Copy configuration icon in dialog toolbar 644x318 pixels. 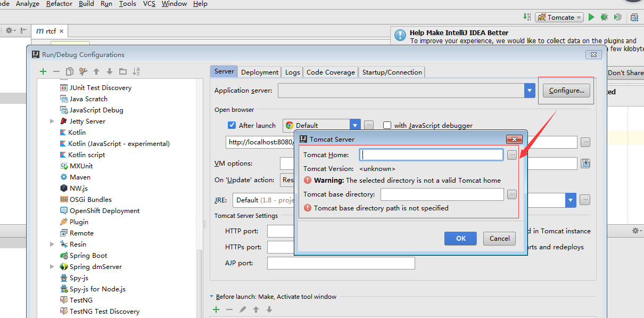pyautogui.click(x=70, y=71)
